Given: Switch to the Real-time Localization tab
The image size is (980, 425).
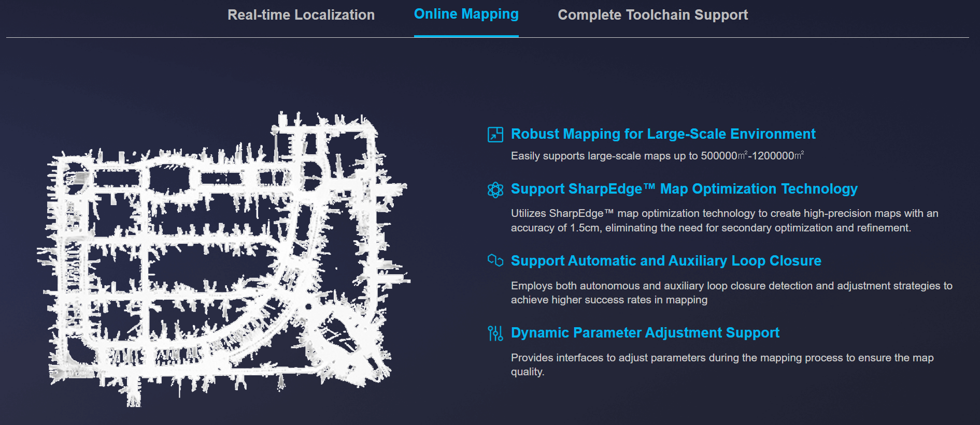Looking at the screenshot, I should point(301,15).
